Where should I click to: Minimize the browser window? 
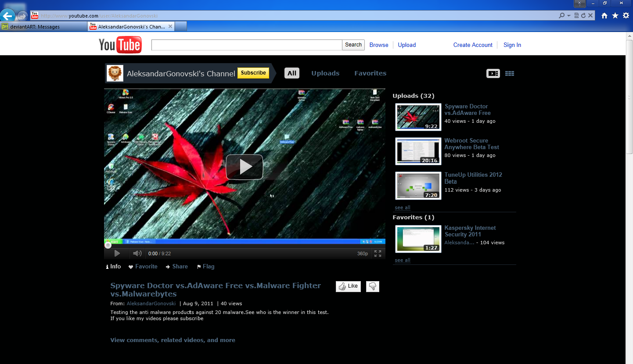click(593, 3)
